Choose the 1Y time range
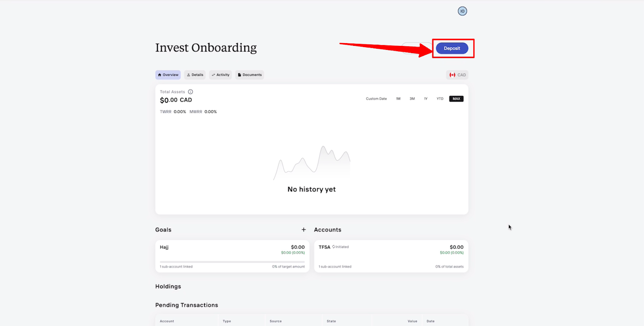Screen dimensions: 644x326 (425, 99)
